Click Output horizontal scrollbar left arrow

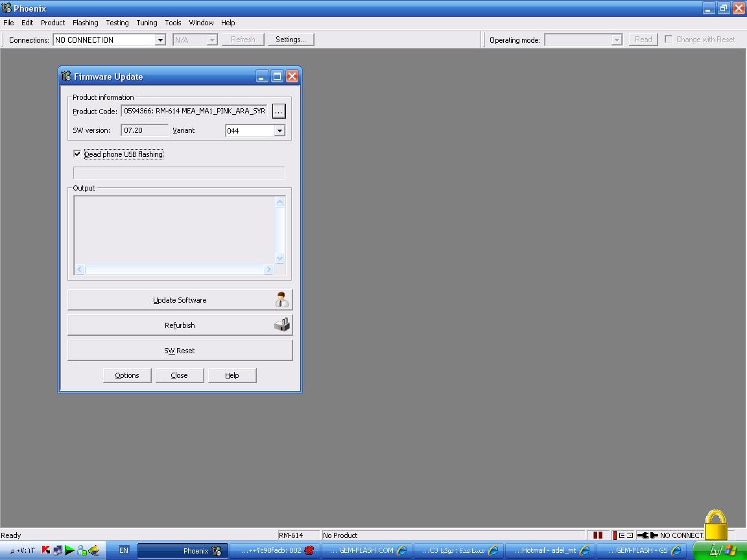tap(80, 270)
